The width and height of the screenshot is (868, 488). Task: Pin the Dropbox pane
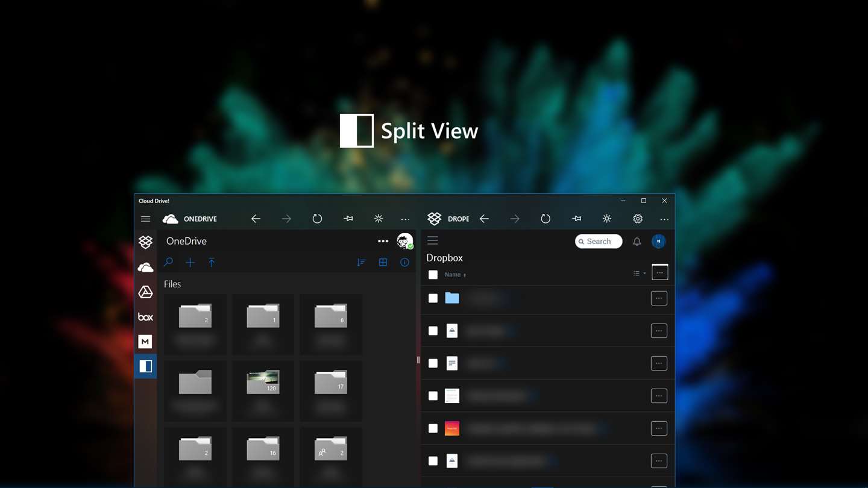coord(576,219)
